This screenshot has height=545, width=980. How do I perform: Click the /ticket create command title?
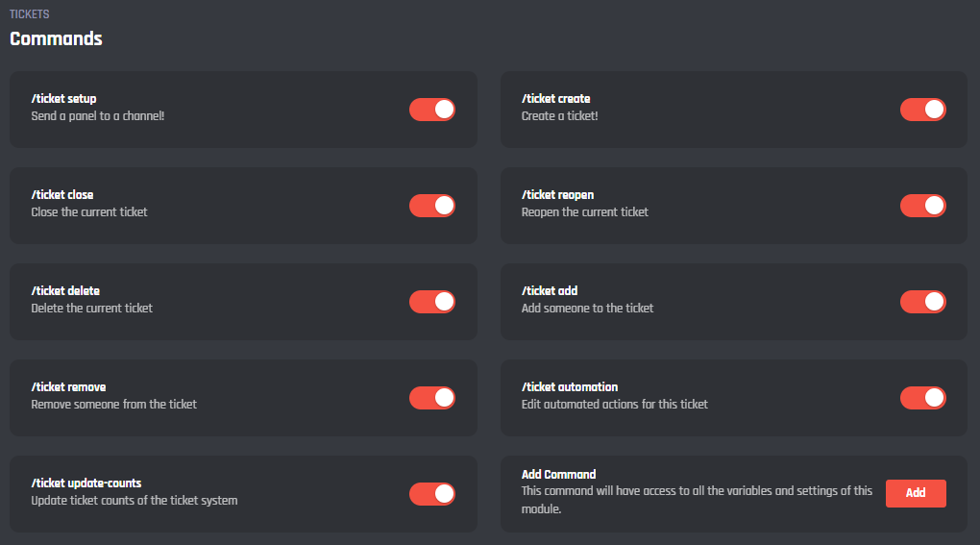click(x=555, y=99)
